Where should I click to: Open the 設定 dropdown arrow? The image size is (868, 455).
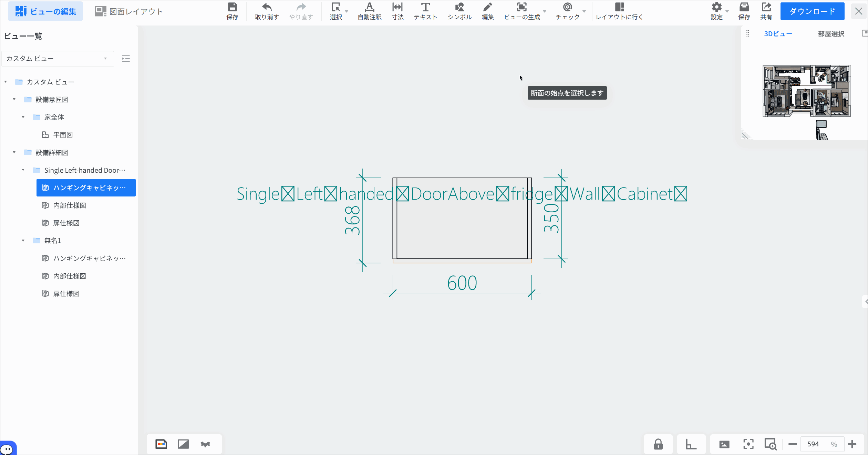tap(727, 11)
